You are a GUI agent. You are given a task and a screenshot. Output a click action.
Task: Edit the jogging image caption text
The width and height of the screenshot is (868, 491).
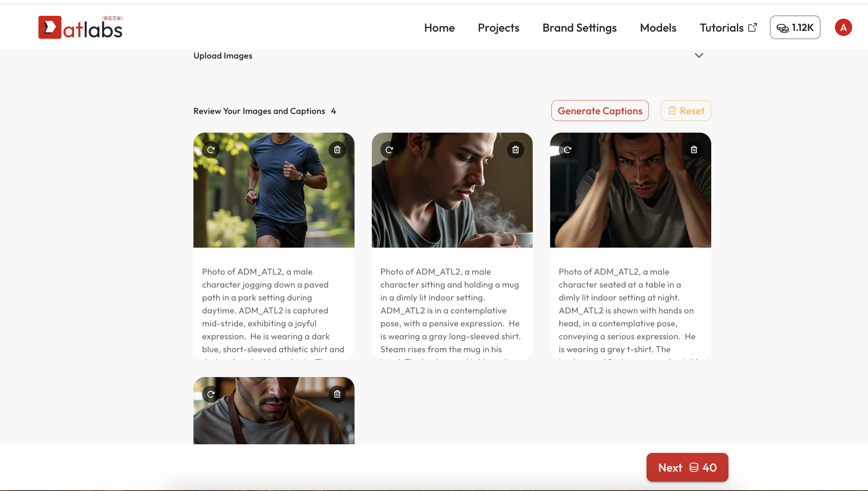click(273, 310)
